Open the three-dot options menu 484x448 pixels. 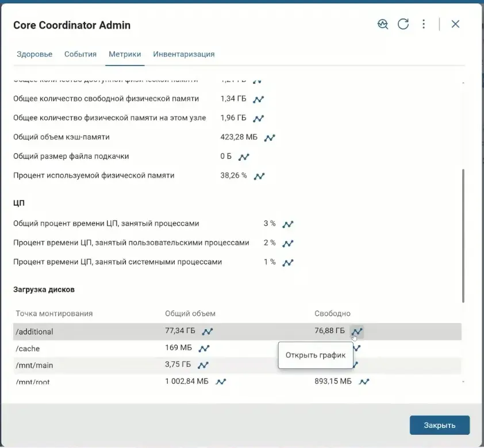coord(424,24)
